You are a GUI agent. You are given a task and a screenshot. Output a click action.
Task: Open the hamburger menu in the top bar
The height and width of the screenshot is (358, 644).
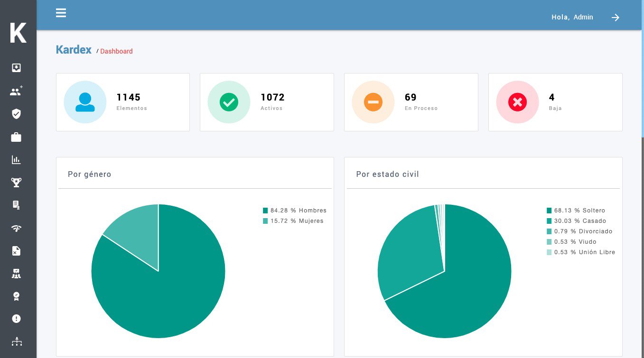point(61,13)
